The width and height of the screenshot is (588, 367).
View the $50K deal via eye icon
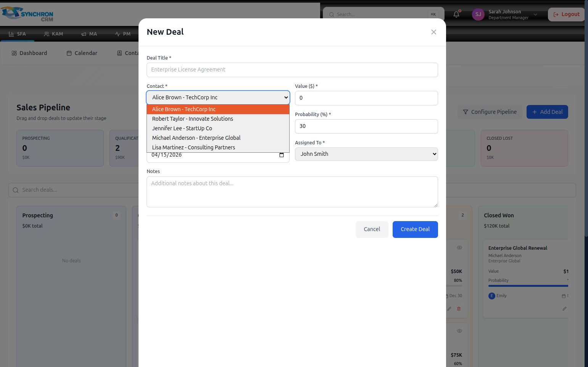click(459, 247)
